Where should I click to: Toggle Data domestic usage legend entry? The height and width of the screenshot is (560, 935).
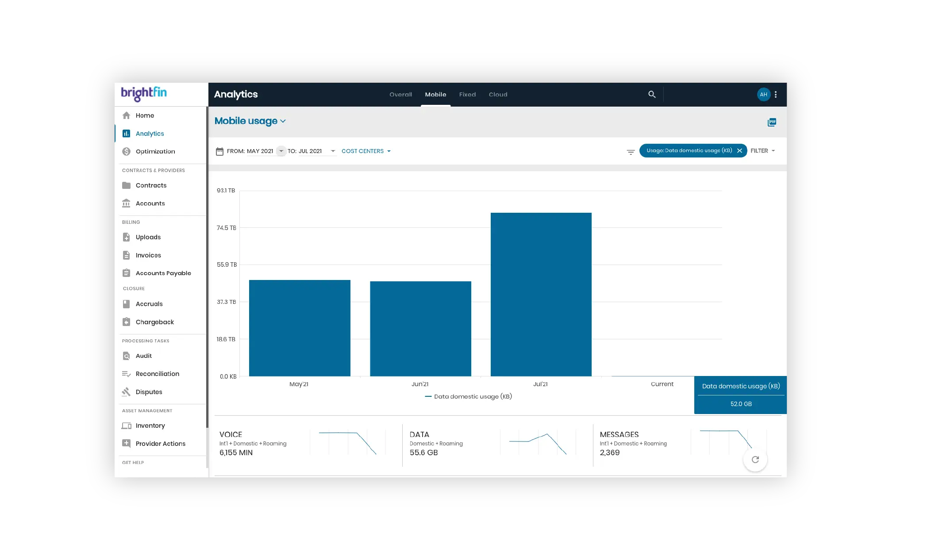point(468,397)
